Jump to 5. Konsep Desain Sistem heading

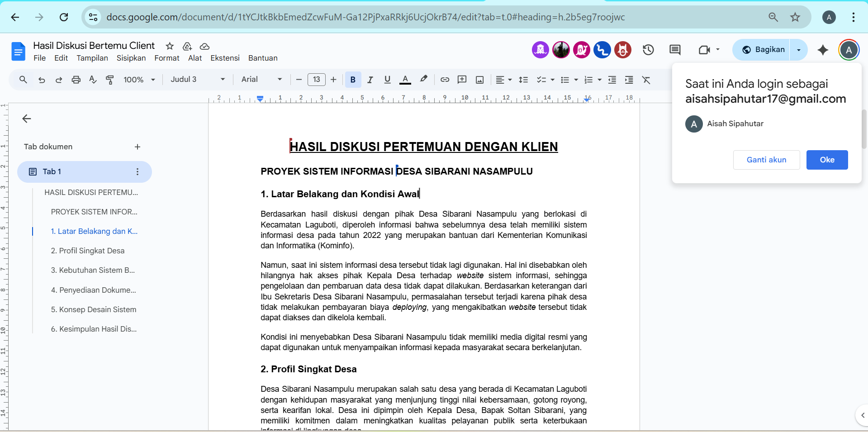pos(94,309)
